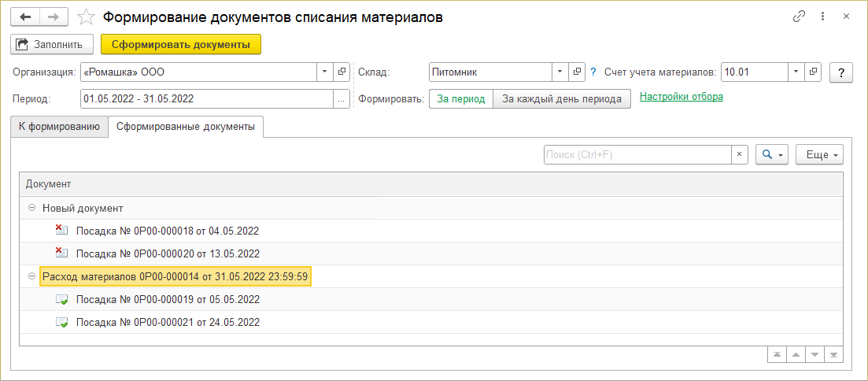This screenshot has height=381, width=868.
Task: Add form to favorites with star icon
Action: pyautogui.click(x=87, y=17)
